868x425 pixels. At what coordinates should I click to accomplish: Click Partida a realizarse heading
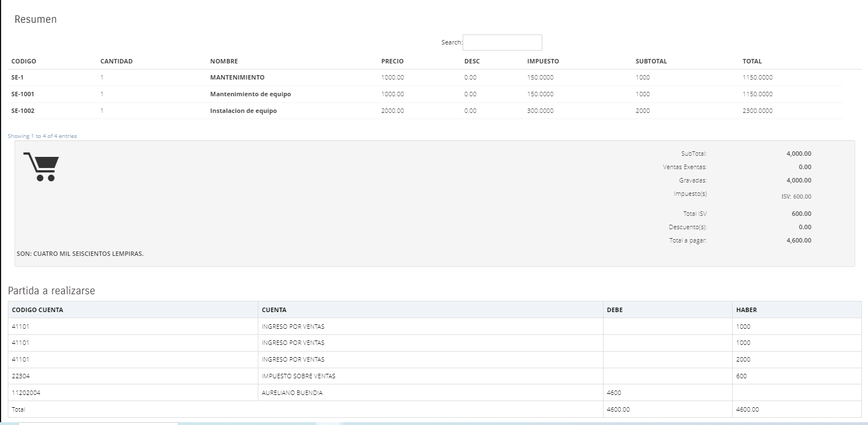[51, 291]
